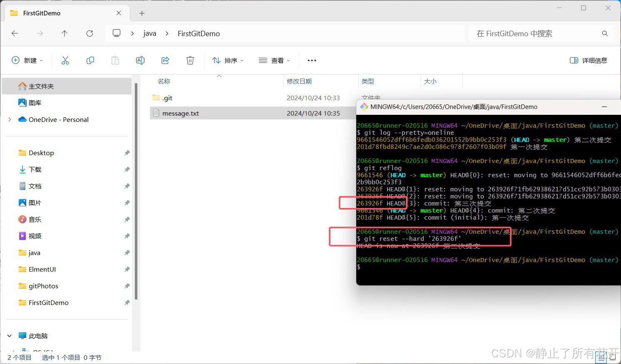Select Home (主文件夹) in sidebar
The image size is (621, 364).
pos(67,86)
